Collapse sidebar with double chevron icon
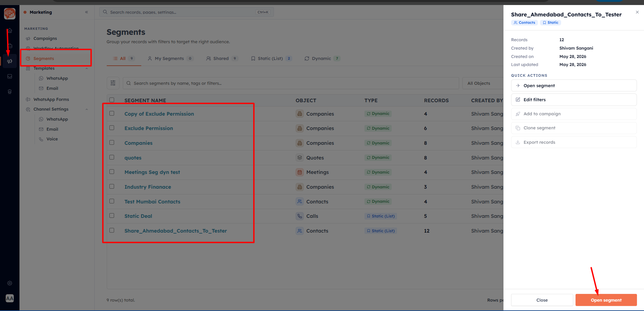 click(x=87, y=12)
